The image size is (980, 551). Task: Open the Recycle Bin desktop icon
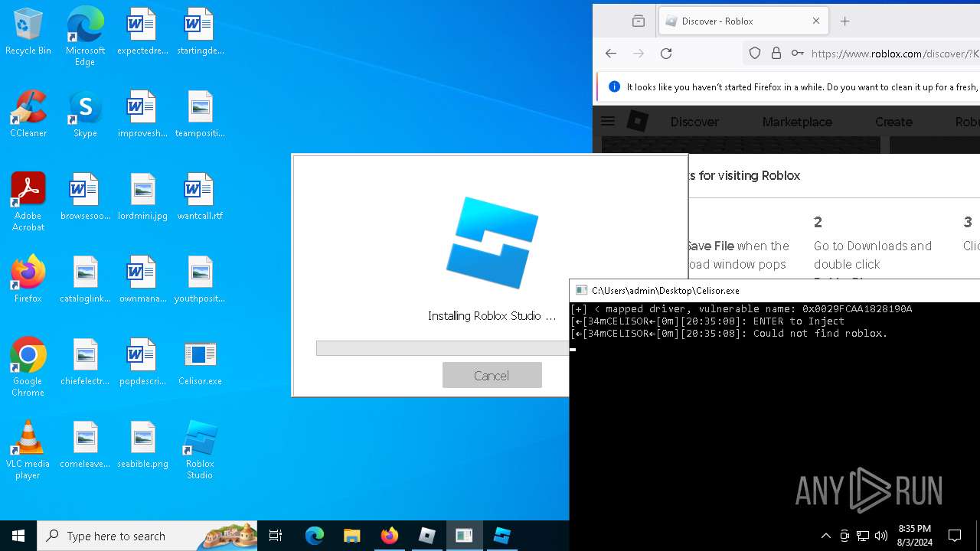point(28,31)
